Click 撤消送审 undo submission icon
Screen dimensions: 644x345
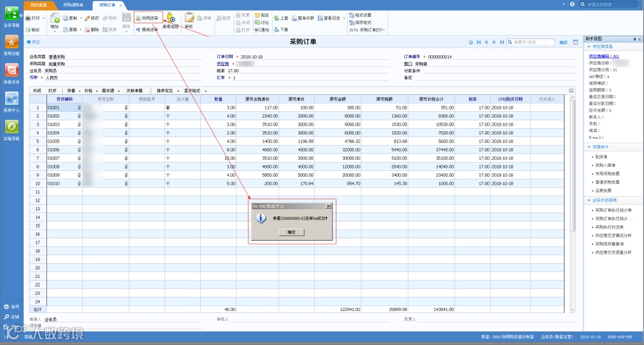(x=138, y=30)
